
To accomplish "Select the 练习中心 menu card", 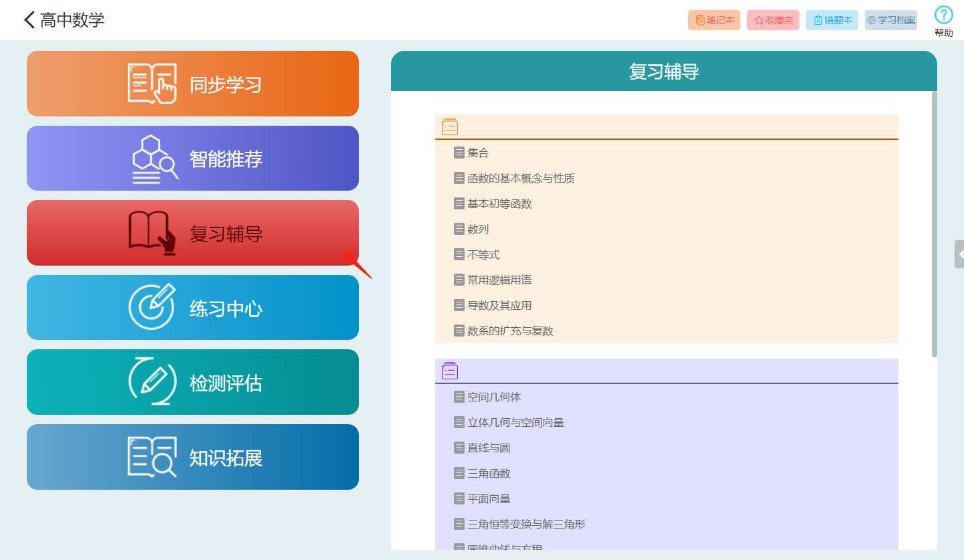I will [193, 308].
